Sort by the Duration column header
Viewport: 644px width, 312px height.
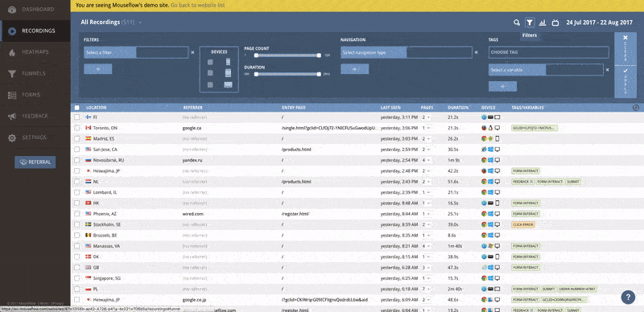click(x=457, y=108)
